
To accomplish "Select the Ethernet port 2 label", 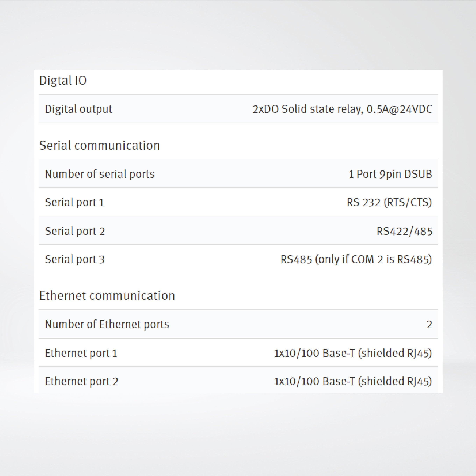I will [x=81, y=381].
